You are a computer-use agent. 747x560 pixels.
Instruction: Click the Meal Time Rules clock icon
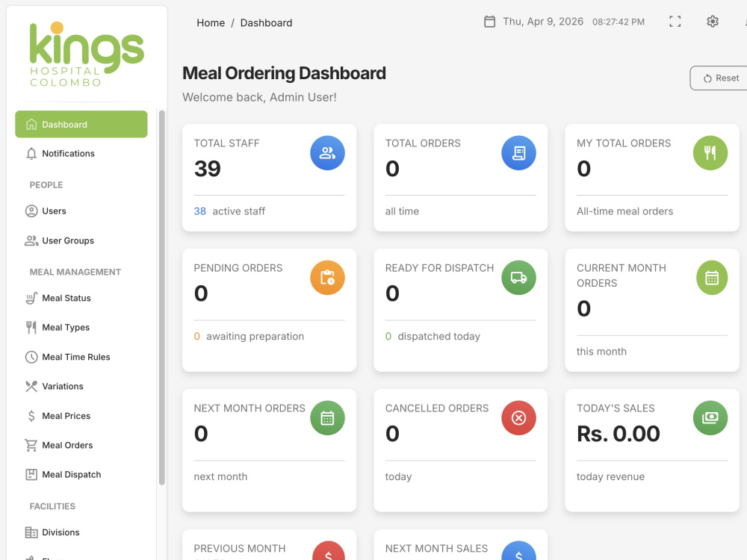[x=31, y=357]
